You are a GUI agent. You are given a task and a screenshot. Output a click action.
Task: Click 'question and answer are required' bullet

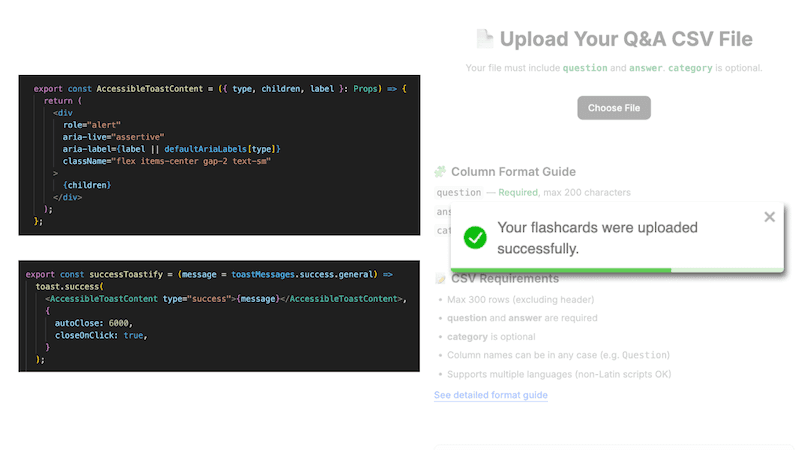click(x=522, y=318)
